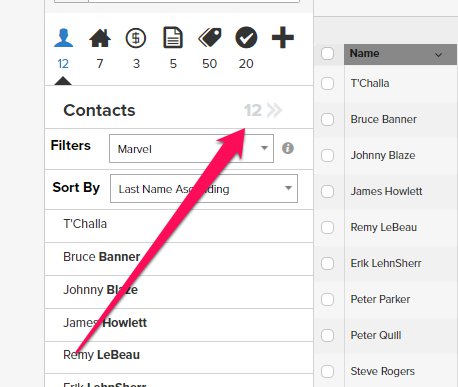Click the plus add new icon
Viewport: 458px width, 387px height.
[283, 37]
